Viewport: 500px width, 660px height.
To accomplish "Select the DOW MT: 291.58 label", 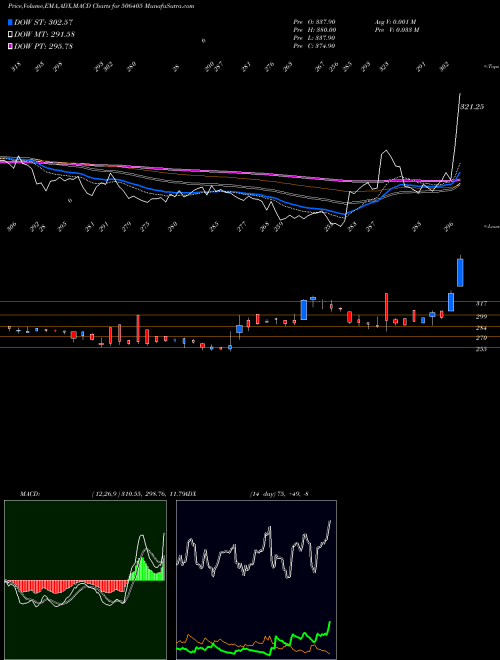I will [x=44, y=35].
